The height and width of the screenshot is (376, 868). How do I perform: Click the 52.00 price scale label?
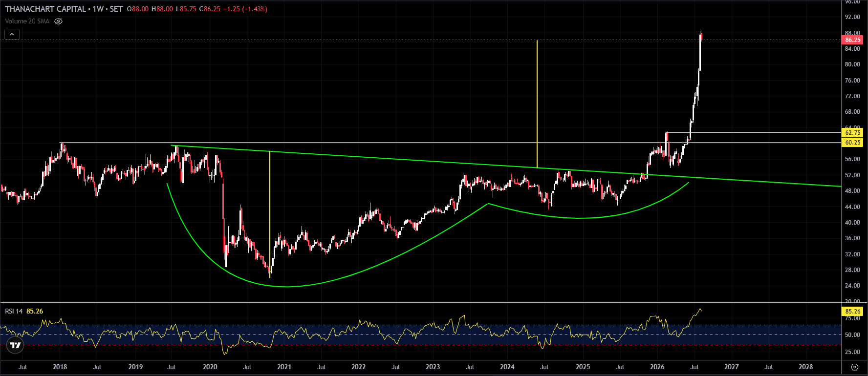click(852, 175)
